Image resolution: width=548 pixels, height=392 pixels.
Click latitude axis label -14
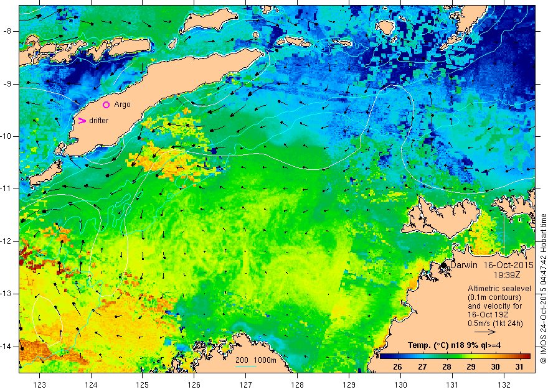[x=6, y=347]
